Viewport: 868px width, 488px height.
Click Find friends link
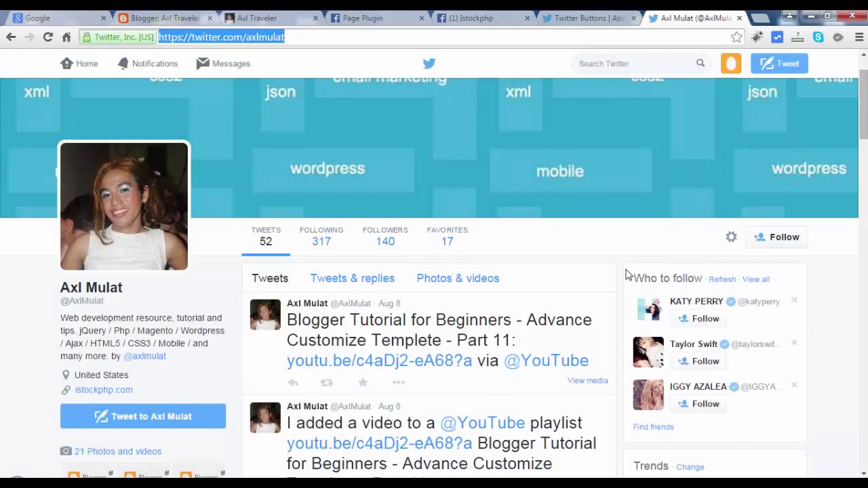653,427
